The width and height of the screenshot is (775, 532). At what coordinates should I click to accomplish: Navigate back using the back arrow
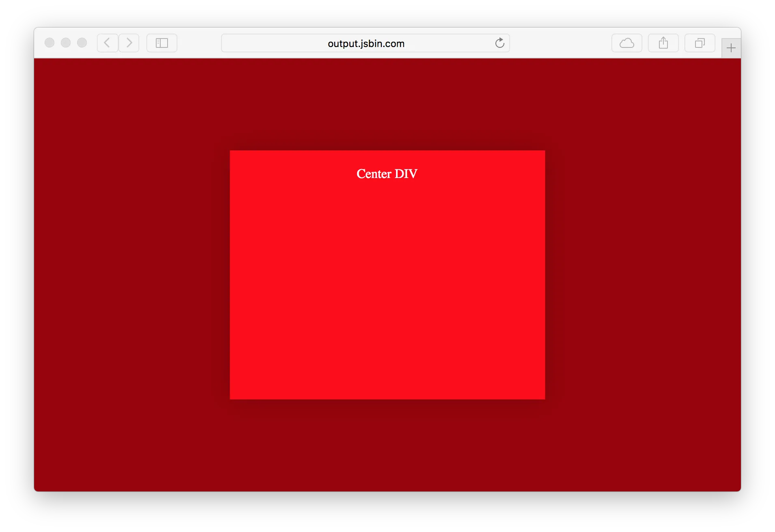pyautogui.click(x=107, y=43)
